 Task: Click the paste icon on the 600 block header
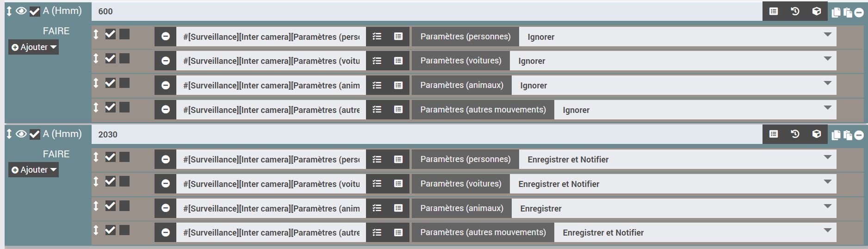pos(847,12)
